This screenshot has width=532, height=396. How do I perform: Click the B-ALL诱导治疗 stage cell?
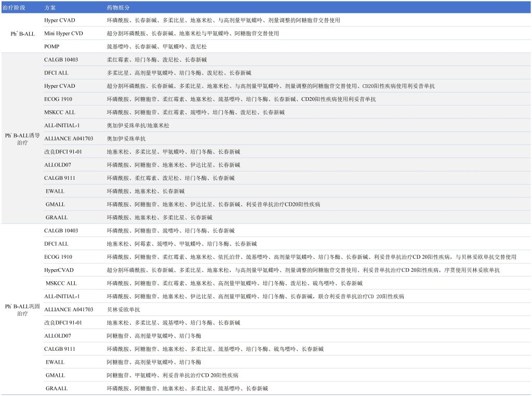pos(21,138)
